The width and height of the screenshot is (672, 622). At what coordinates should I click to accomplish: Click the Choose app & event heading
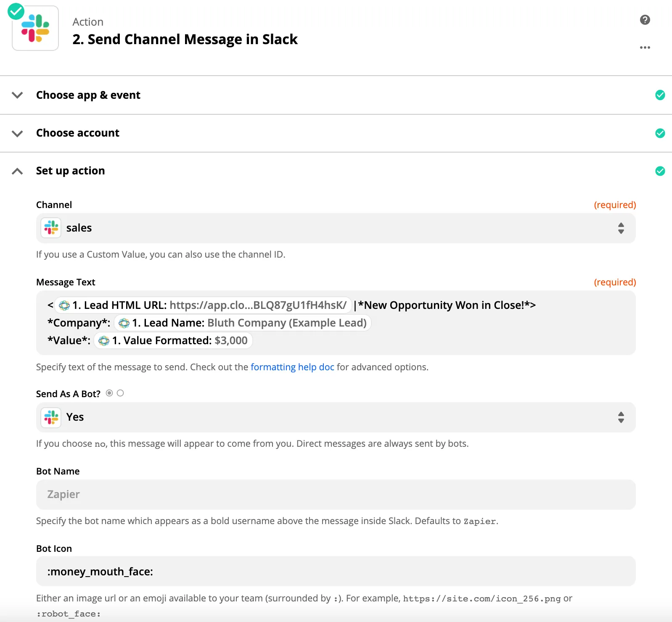tap(88, 95)
